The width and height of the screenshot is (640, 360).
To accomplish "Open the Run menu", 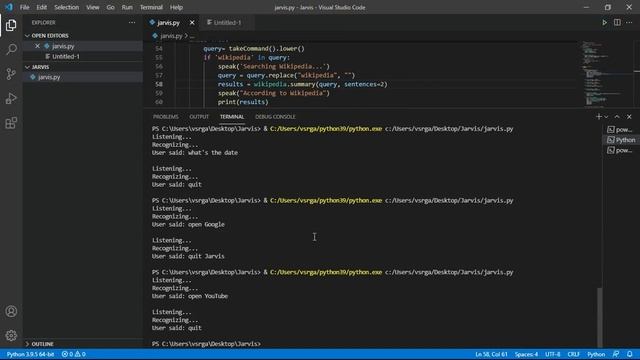I will click(127, 7).
